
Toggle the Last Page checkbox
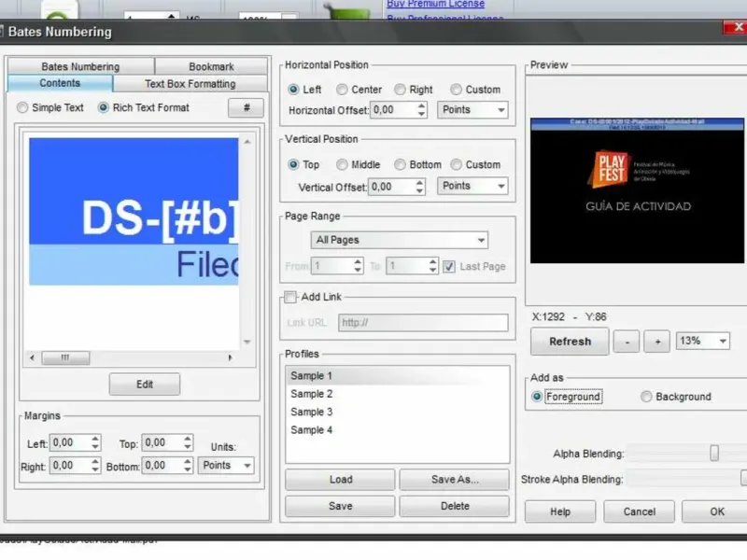tap(449, 267)
